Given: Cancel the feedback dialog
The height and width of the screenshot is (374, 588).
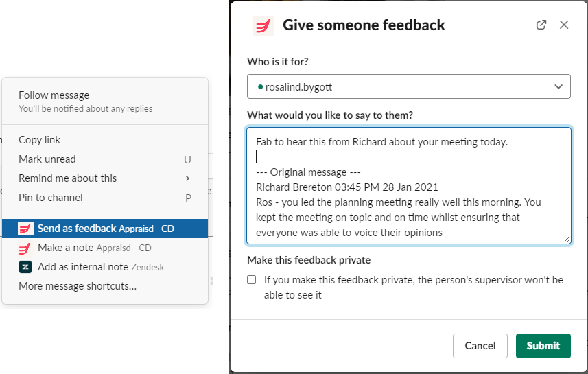Looking at the screenshot, I should pos(480,346).
